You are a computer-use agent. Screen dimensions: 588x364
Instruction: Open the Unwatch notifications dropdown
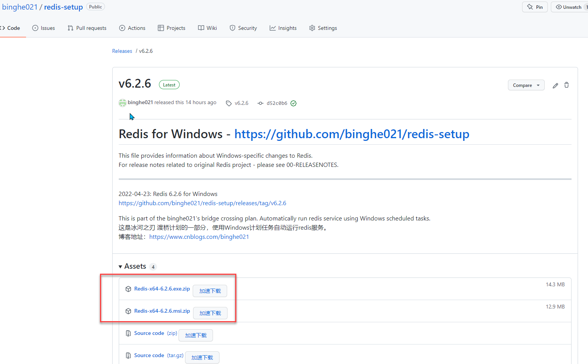[x=570, y=7]
